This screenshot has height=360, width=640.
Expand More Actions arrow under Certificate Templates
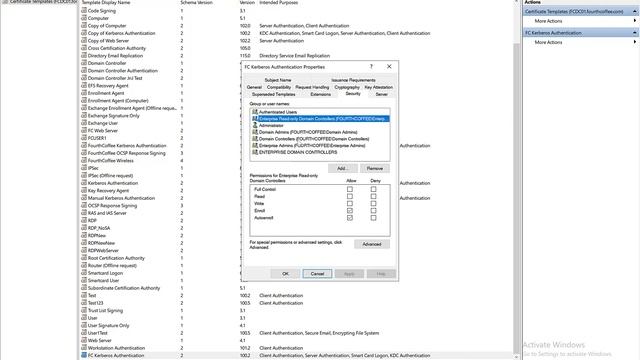pos(634,21)
